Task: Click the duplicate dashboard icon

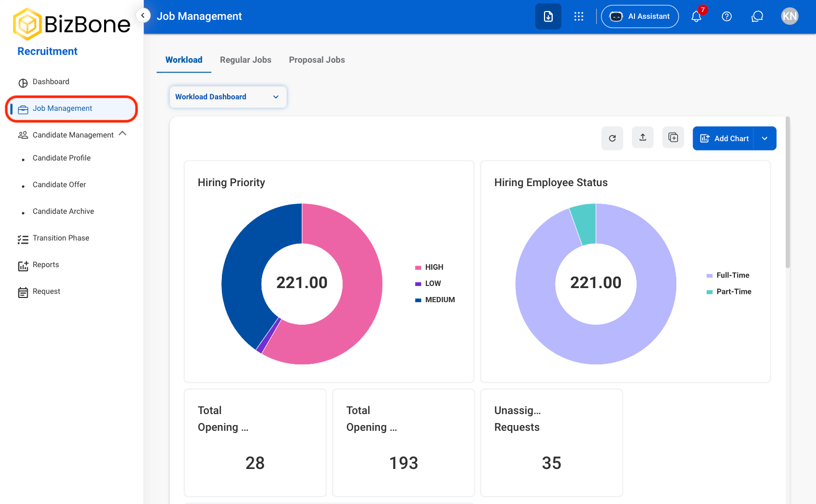Action: (x=673, y=138)
